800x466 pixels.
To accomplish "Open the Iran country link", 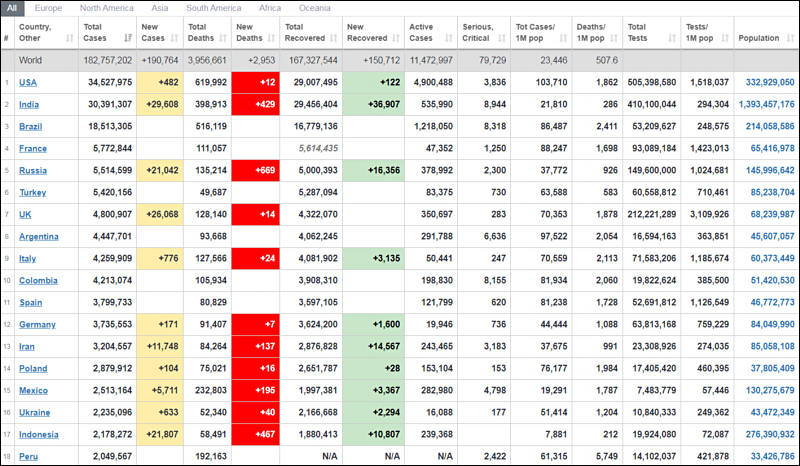I will [x=27, y=347].
